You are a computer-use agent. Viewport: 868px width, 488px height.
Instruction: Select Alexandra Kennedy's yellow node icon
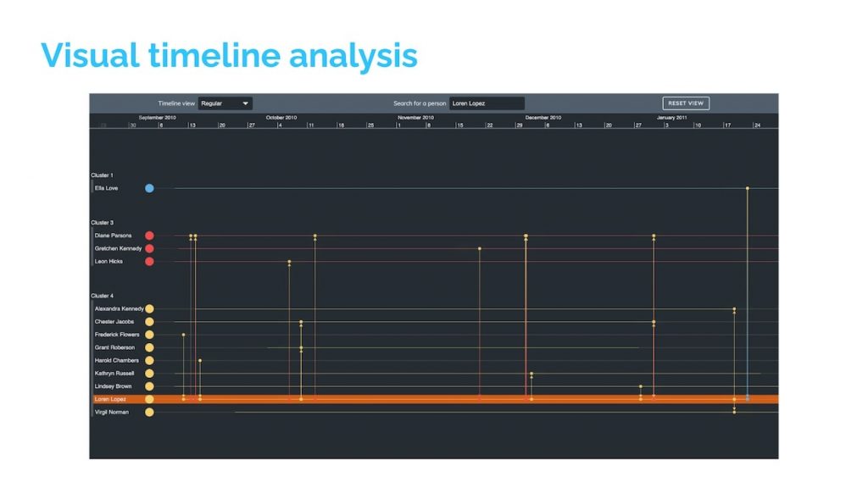point(149,308)
